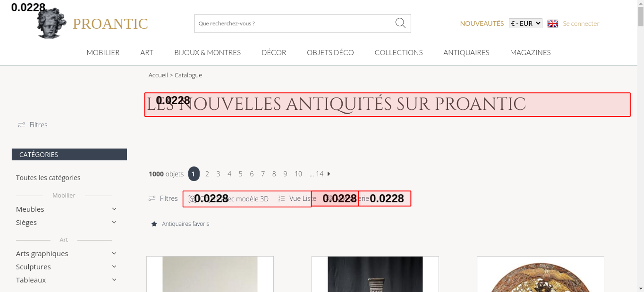Image resolution: width=644 pixels, height=292 pixels.
Task: Click the search magnifier icon
Action: pyautogui.click(x=400, y=23)
